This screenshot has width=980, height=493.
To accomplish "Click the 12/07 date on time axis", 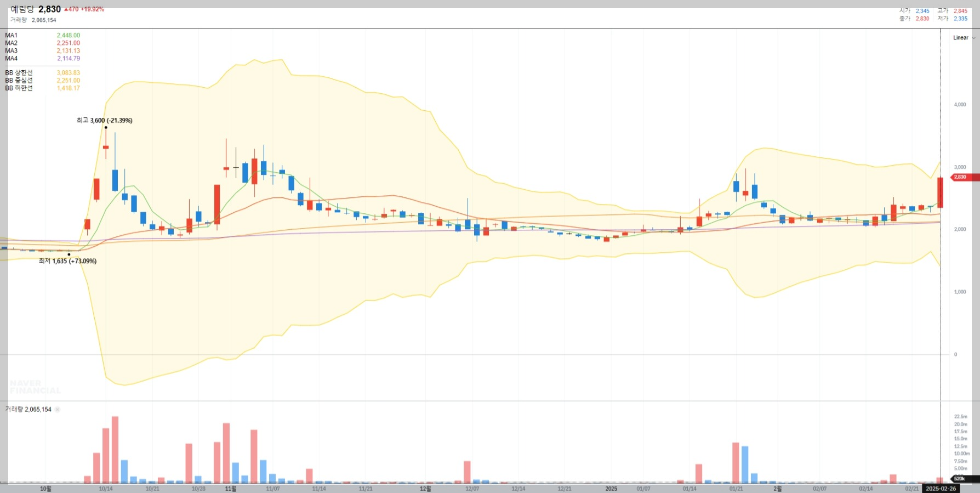I will point(472,489).
